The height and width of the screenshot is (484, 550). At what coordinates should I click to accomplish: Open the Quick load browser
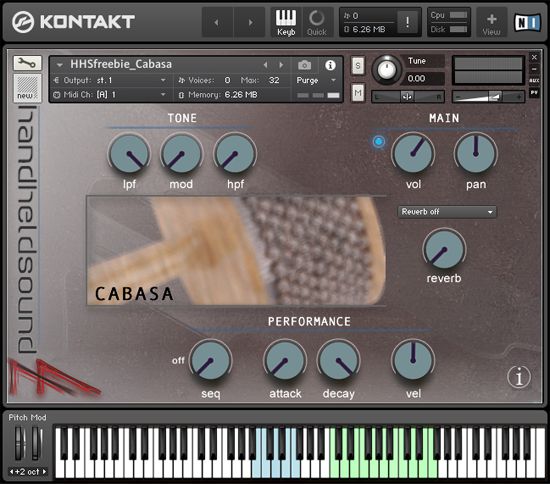(x=317, y=22)
